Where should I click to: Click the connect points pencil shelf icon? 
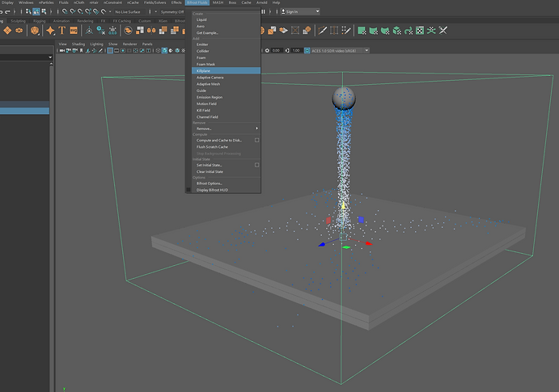point(345,31)
